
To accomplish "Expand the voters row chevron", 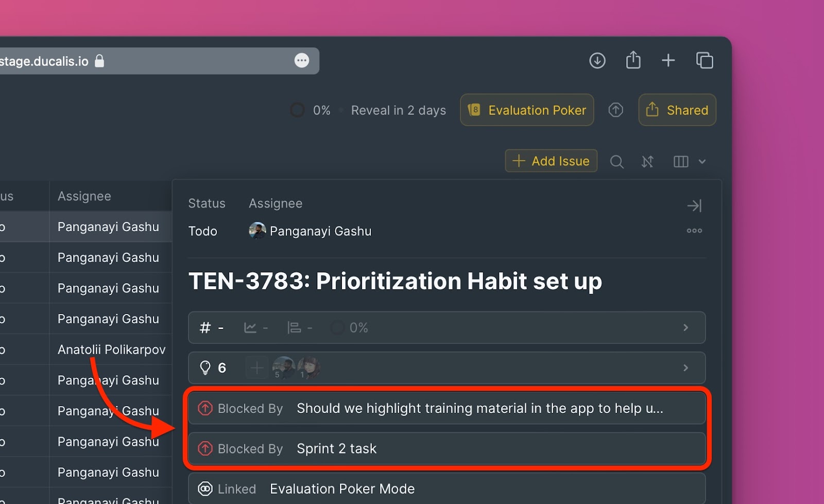I will (685, 368).
